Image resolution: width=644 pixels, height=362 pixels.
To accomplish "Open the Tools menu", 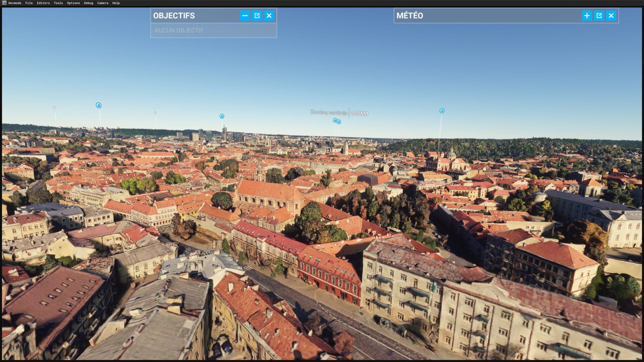I will (58, 3).
